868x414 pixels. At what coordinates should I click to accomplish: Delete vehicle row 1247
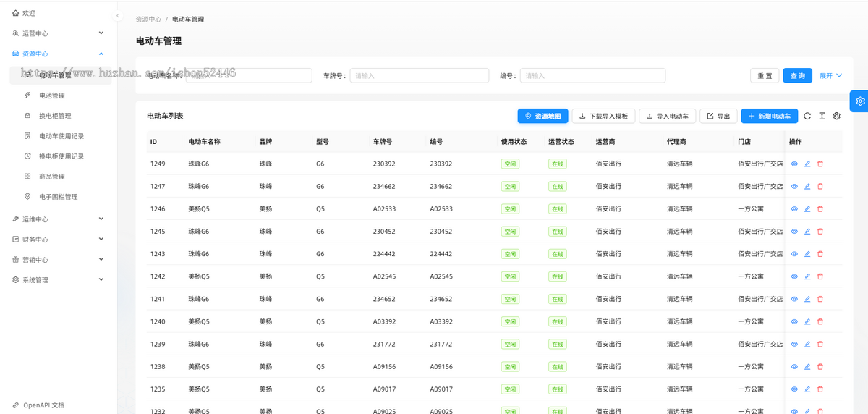coord(820,186)
